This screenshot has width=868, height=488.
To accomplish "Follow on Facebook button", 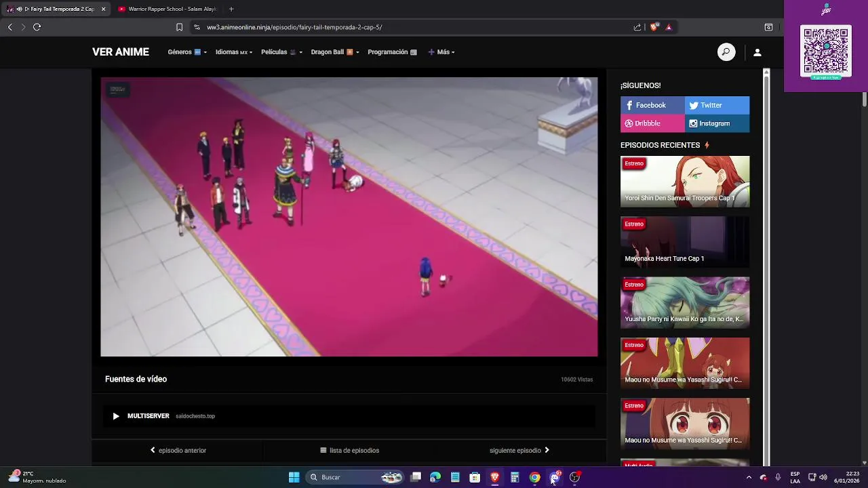I will (652, 105).
